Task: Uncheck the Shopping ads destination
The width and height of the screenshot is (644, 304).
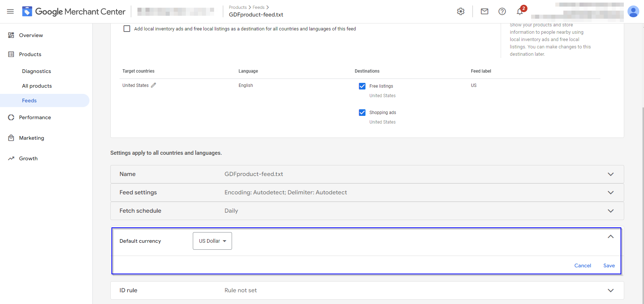Action: (362, 113)
